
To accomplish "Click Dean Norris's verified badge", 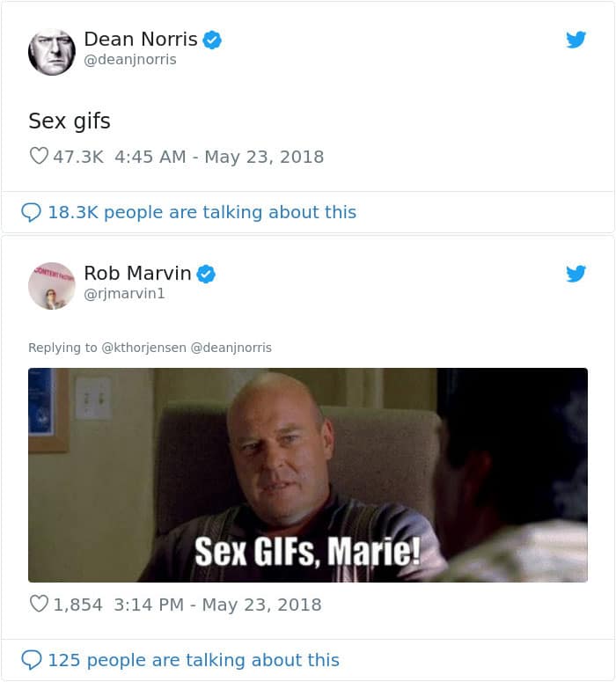I will pyautogui.click(x=212, y=40).
